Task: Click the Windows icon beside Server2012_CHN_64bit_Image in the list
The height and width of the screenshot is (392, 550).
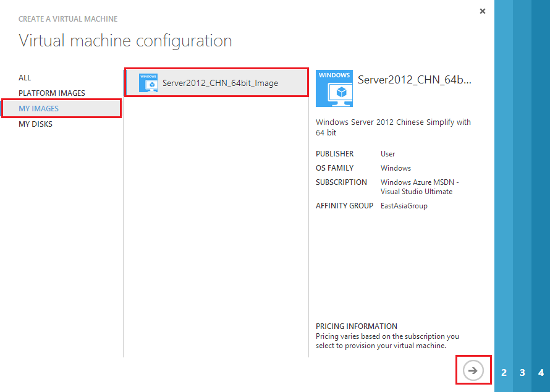Action: 148,83
